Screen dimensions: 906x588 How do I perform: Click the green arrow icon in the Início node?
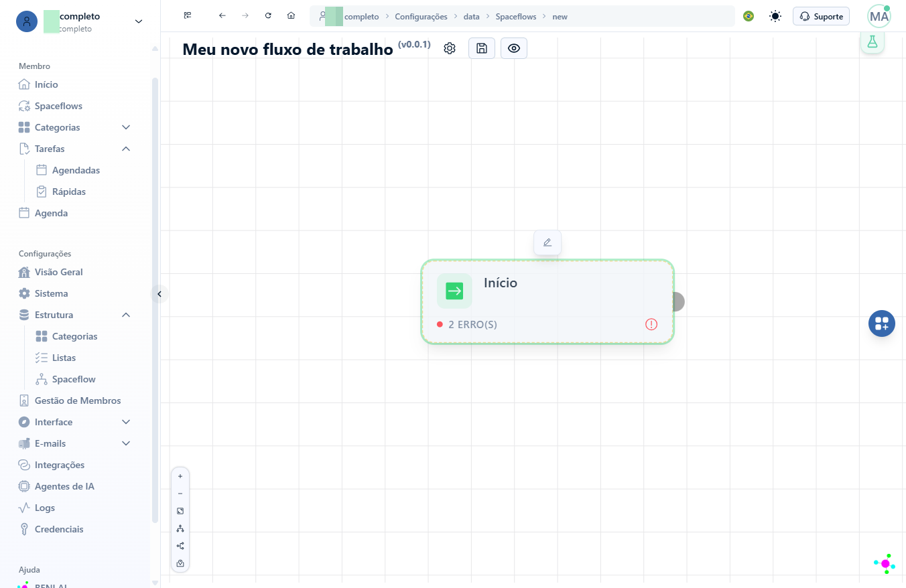(x=454, y=291)
